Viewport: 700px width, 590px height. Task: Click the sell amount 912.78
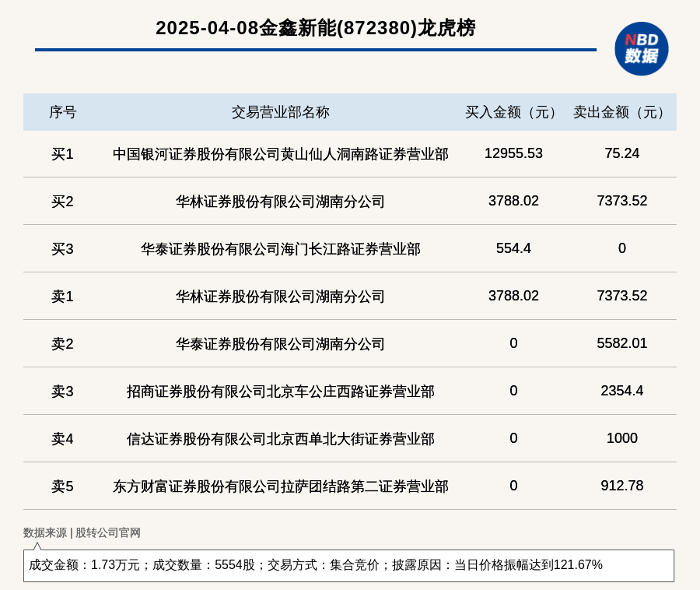click(x=622, y=485)
